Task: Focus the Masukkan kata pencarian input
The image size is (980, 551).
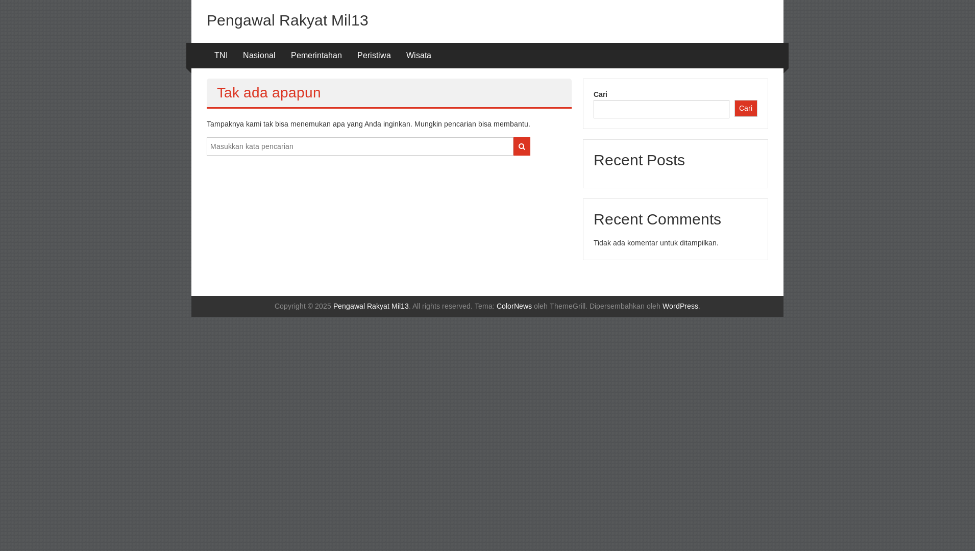Action: (x=360, y=146)
